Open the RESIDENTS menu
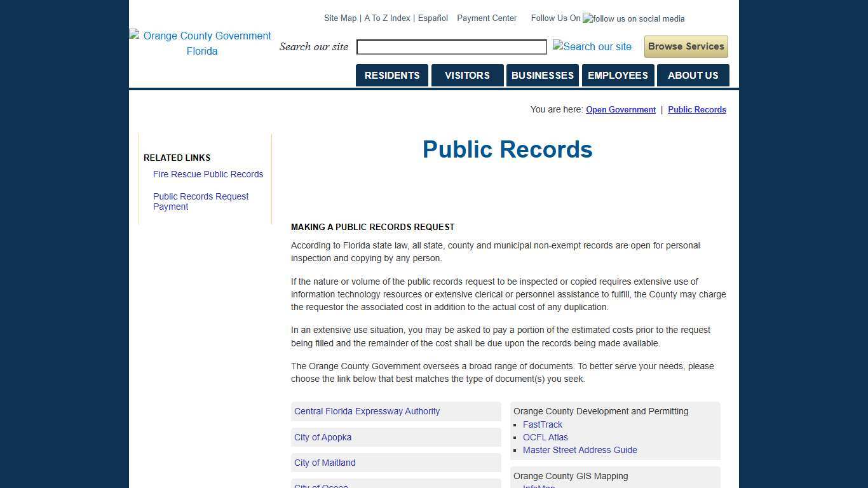868x488 pixels. (x=391, y=75)
